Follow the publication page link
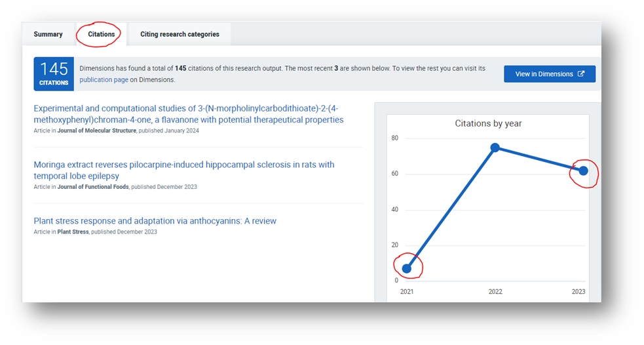Screen dimensions: 644x345 104,79
